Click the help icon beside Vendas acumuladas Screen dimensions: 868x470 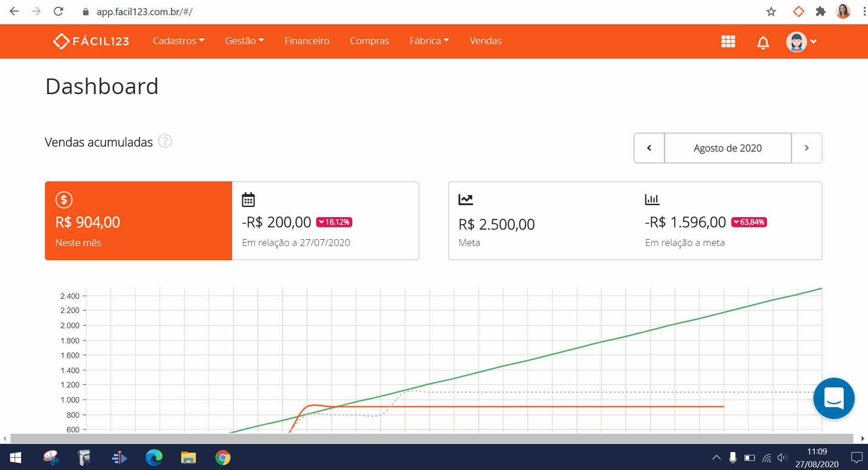coord(165,141)
